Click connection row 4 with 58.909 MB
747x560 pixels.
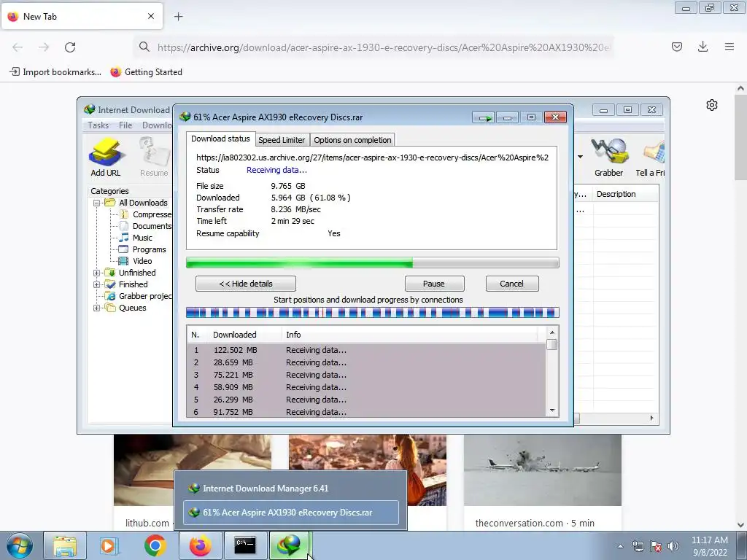(x=367, y=387)
